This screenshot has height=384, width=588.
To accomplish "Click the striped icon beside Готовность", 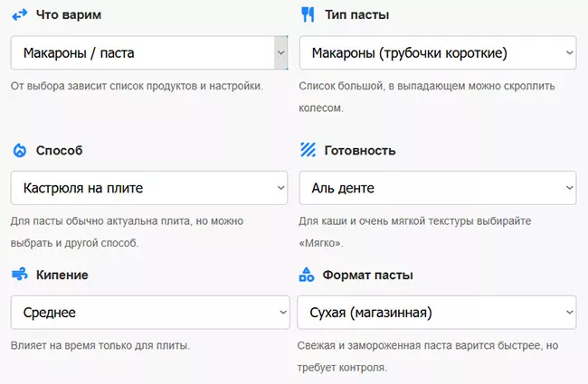I will pos(308,150).
